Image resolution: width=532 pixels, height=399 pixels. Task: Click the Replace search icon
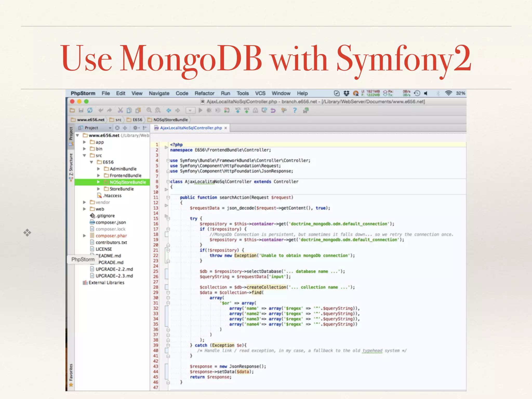tap(158, 110)
